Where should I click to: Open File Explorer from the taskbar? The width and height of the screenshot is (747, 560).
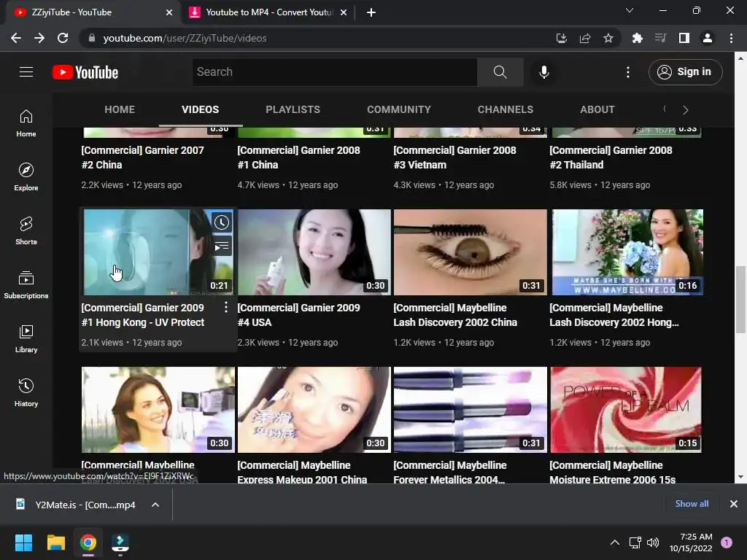55,542
